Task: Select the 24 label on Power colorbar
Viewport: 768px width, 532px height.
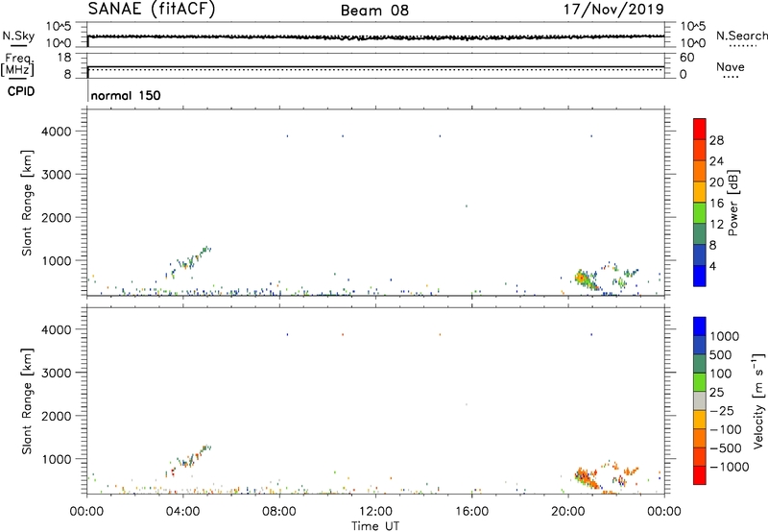Action: pyautogui.click(x=716, y=161)
